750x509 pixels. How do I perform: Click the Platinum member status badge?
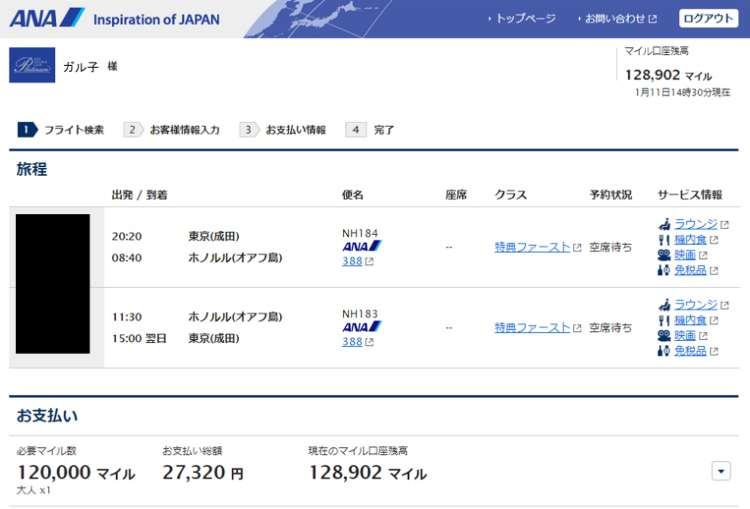[32, 65]
